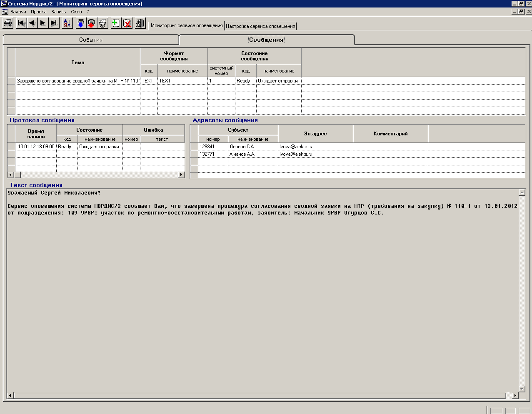Click the Субъект column header
Viewport: 532px width, 414px height.
point(238,130)
